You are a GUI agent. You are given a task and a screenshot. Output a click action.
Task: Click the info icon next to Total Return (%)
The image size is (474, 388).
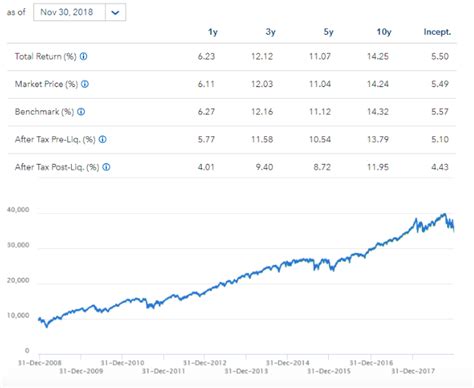tap(84, 56)
